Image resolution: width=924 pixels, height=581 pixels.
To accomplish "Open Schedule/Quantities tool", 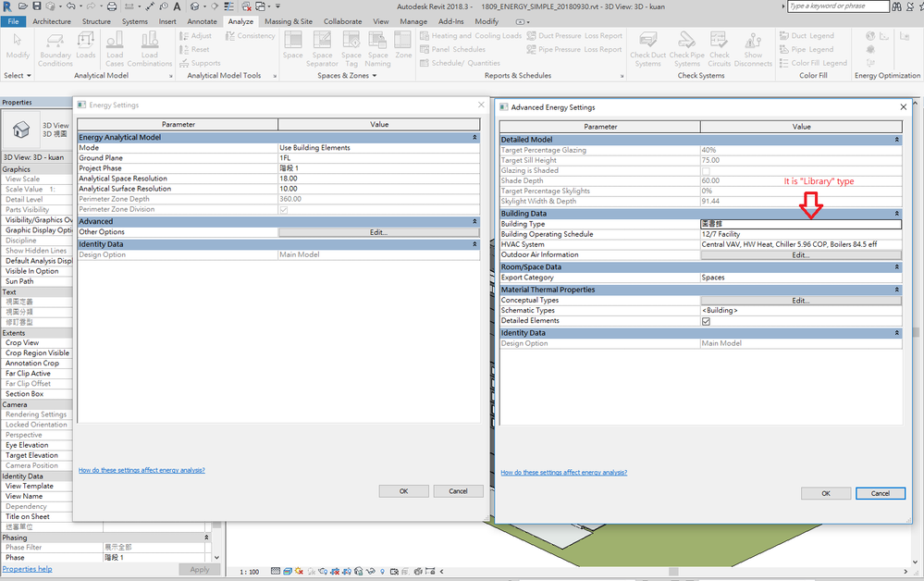I will 460,63.
